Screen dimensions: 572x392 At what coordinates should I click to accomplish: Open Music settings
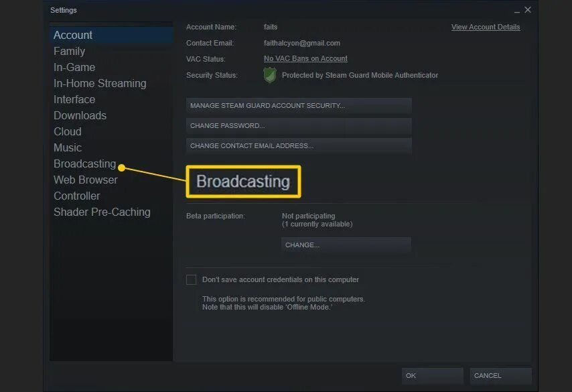(x=68, y=147)
